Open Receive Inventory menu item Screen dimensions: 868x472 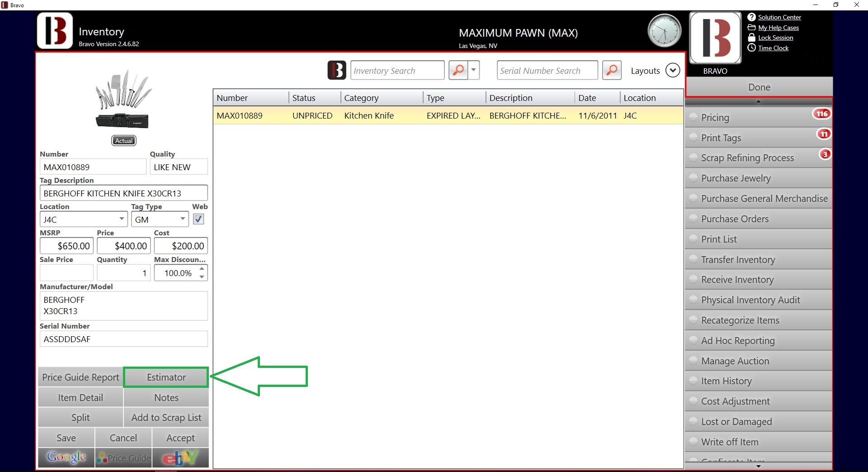(x=759, y=279)
